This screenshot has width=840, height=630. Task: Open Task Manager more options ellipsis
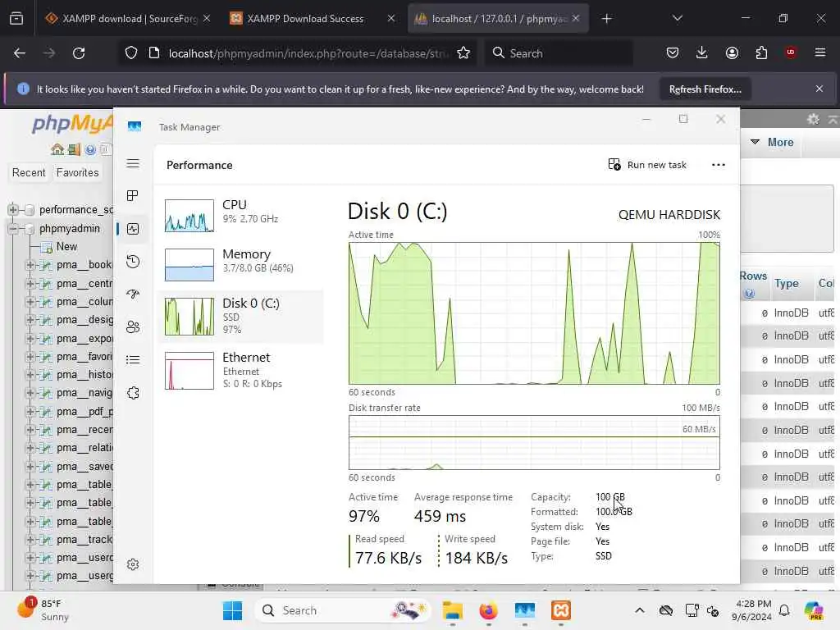coord(719,164)
